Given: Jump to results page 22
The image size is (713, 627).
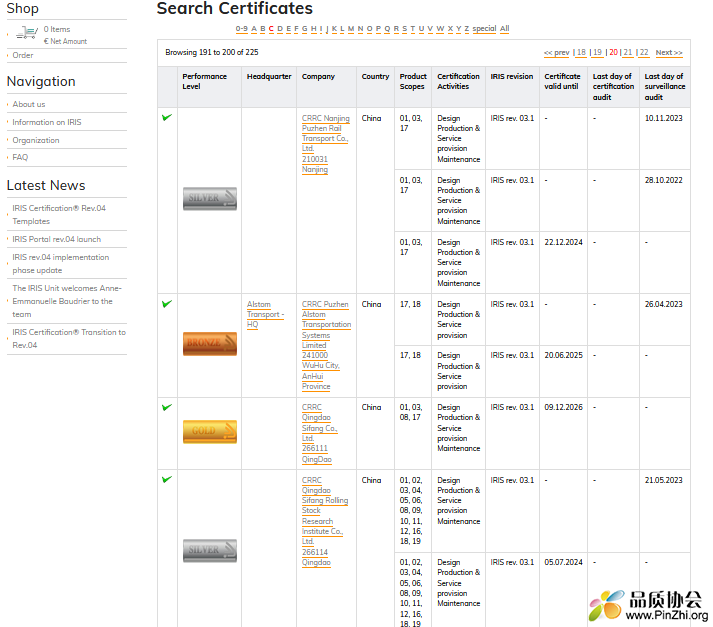Looking at the screenshot, I should coord(644,53).
